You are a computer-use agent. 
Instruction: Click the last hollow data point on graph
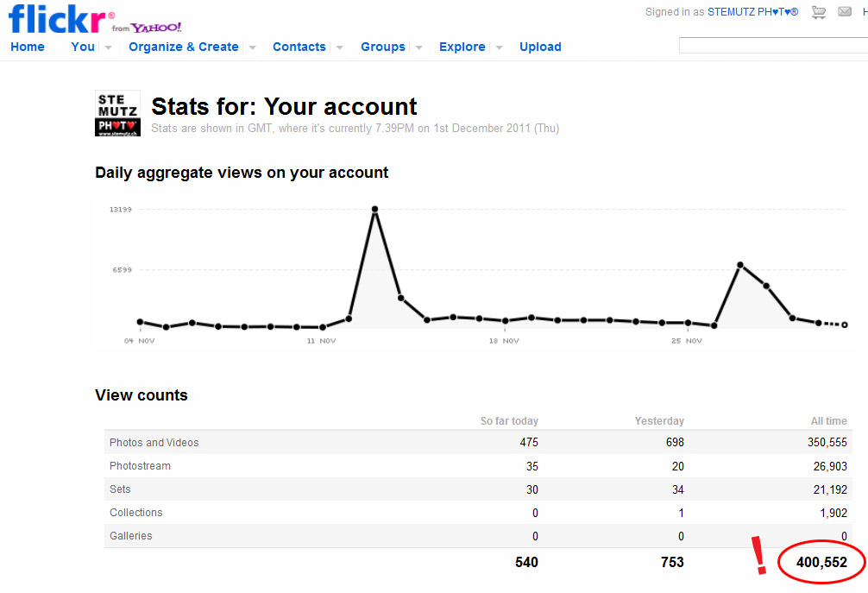point(845,325)
